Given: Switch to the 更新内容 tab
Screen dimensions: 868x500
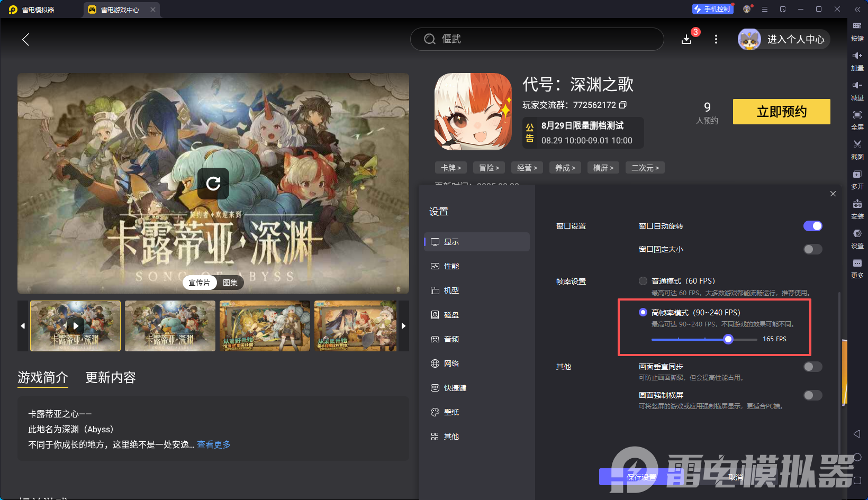Looking at the screenshot, I should click(111, 377).
